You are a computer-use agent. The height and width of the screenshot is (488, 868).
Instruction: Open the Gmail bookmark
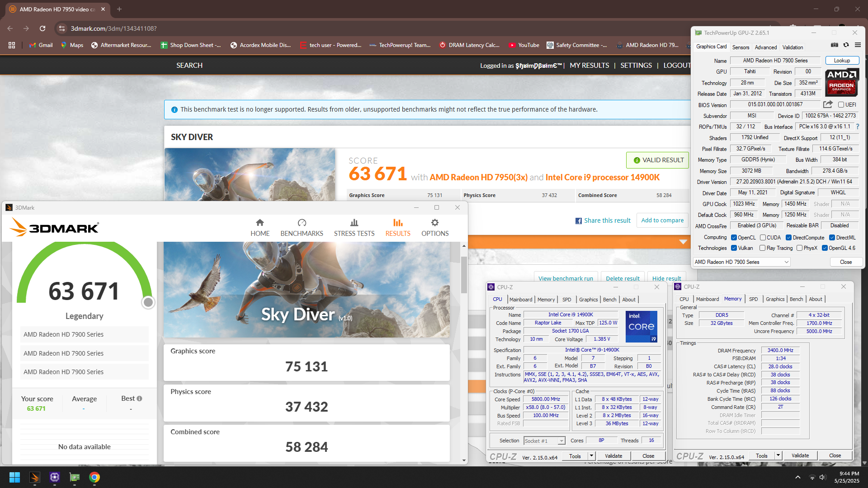[41, 45]
